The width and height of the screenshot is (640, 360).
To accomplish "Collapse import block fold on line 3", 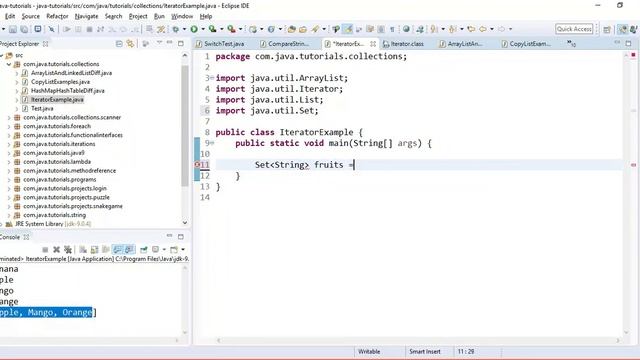I will (212, 78).
